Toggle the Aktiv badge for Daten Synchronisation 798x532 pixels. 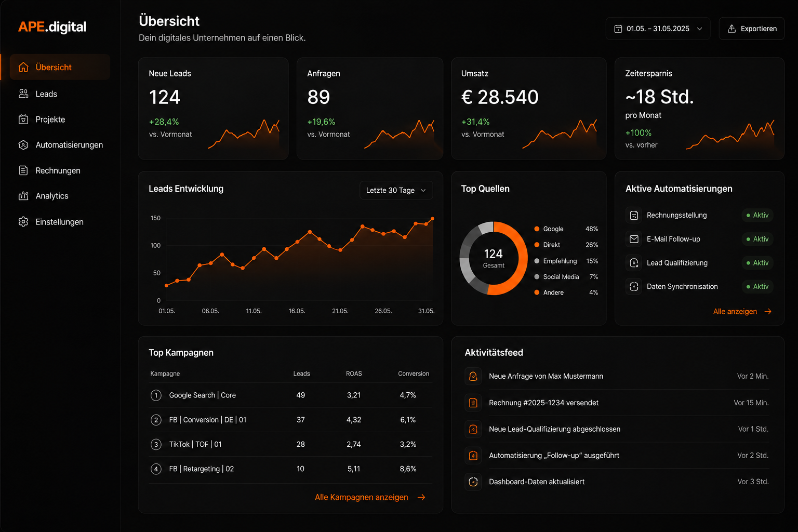point(757,286)
